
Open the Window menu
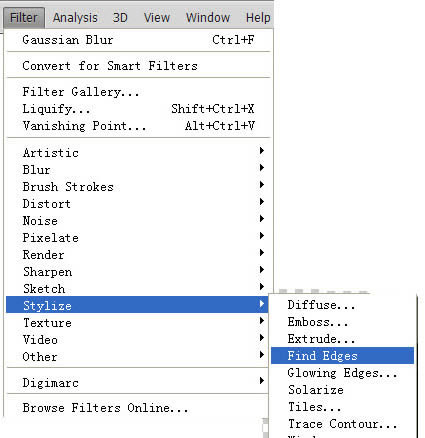click(208, 18)
